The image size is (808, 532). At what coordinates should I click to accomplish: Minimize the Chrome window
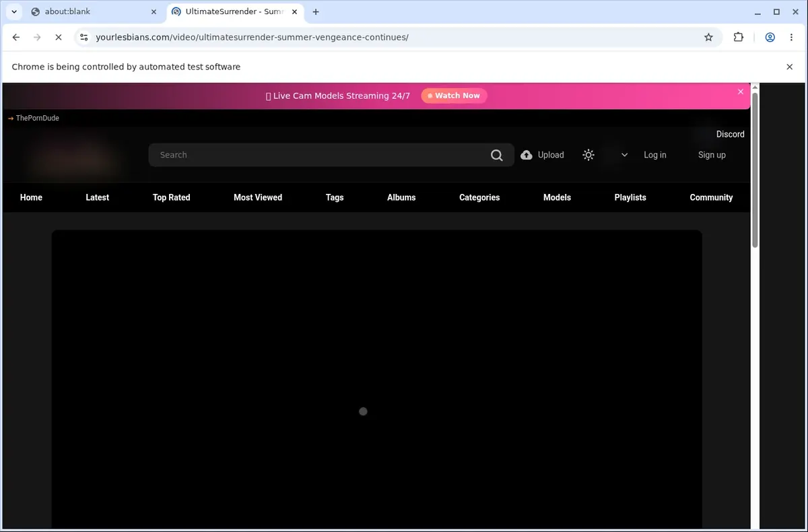pos(757,11)
